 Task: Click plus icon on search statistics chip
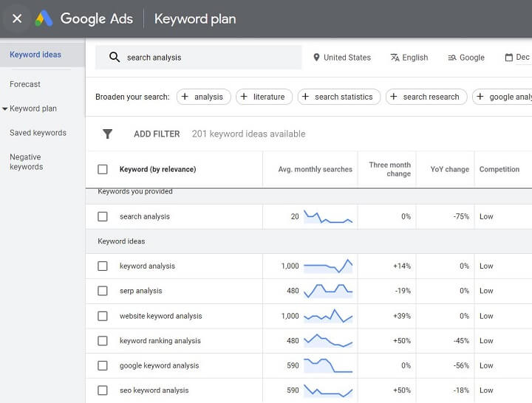coord(305,97)
